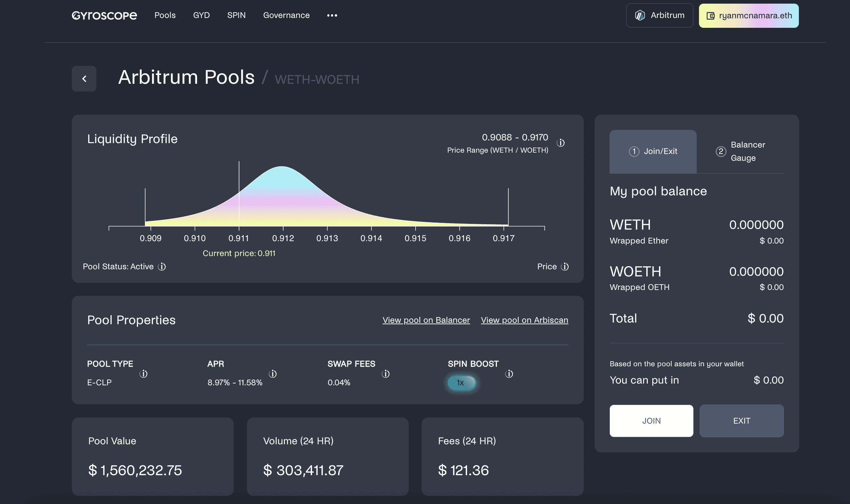The width and height of the screenshot is (850, 504).
Task: Click the Volume (24 HR) amount $ 303,411.87
Action: click(303, 470)
